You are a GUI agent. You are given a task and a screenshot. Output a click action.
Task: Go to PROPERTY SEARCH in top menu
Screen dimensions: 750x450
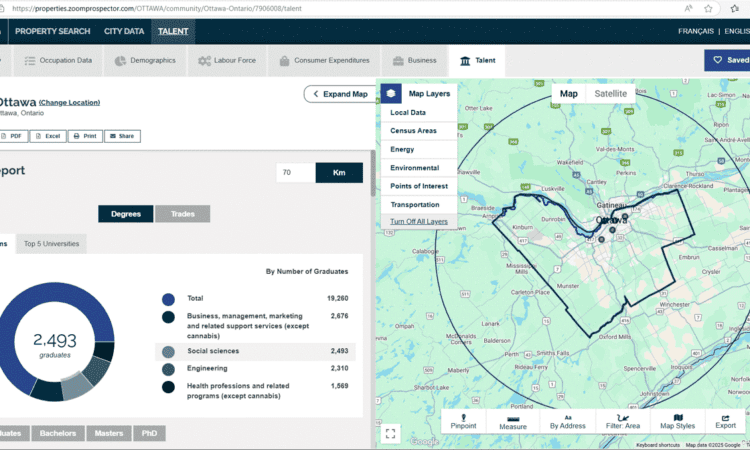pyautogui.click(x=53, y=31)
